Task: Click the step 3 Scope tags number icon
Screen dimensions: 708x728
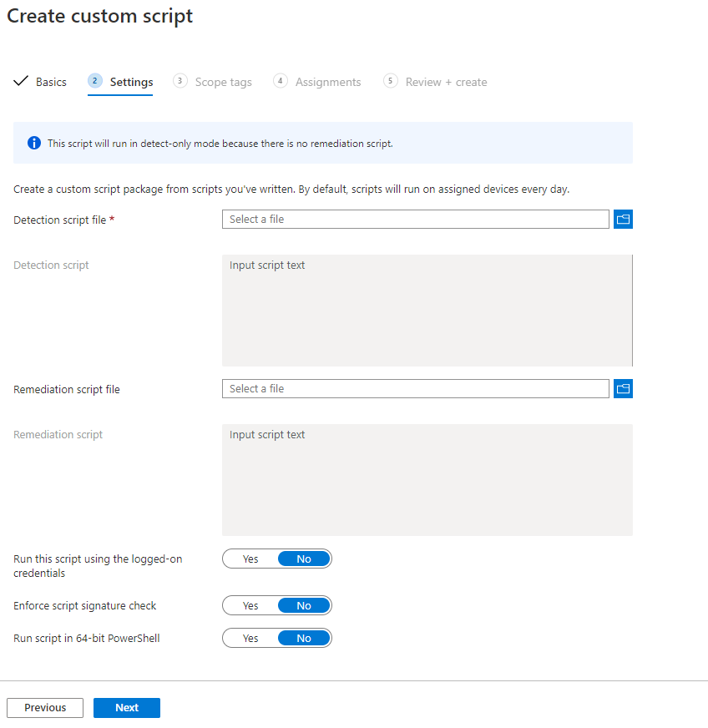Action: 180,81
